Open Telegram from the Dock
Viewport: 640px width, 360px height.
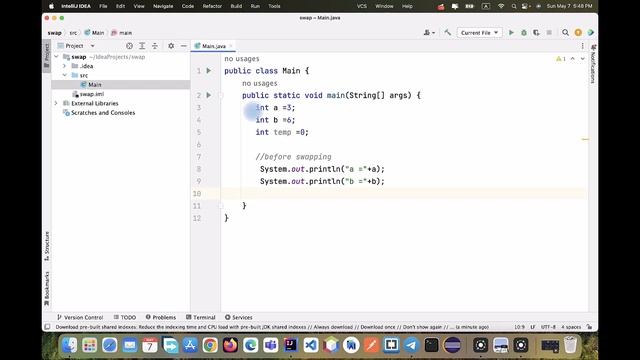point(411,345)
